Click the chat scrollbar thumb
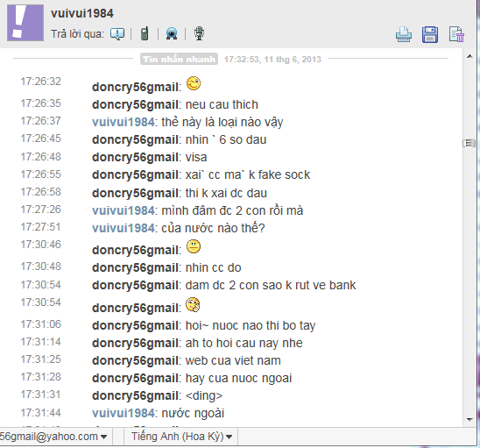The image size is (480, 448). pyautogui.click(x=469, y=143)
